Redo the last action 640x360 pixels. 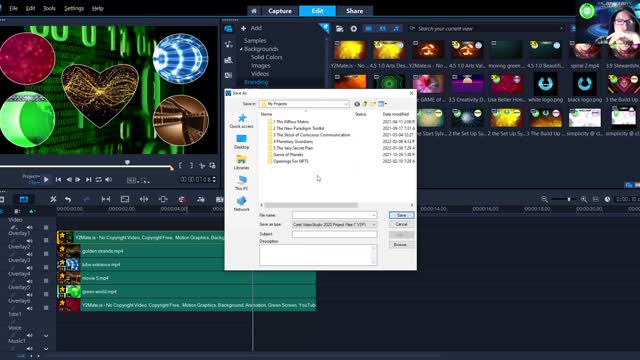(86, 199)
